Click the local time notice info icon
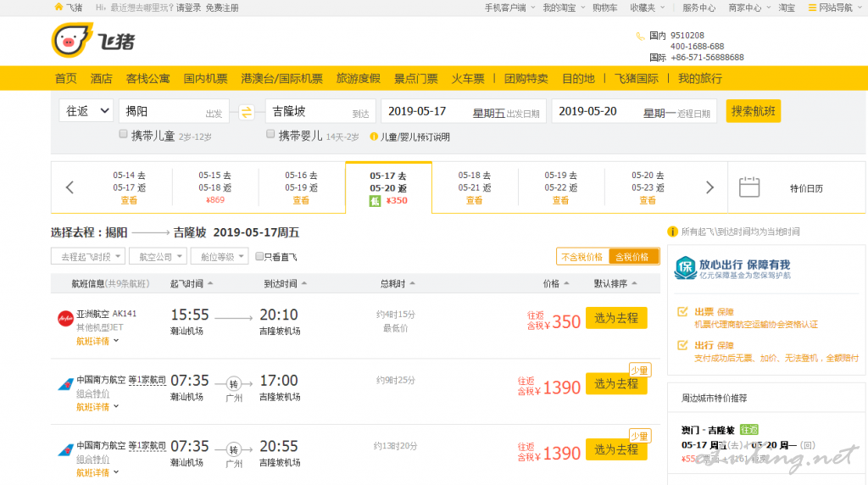Viewport: 868px width, 485px height. 672,231
